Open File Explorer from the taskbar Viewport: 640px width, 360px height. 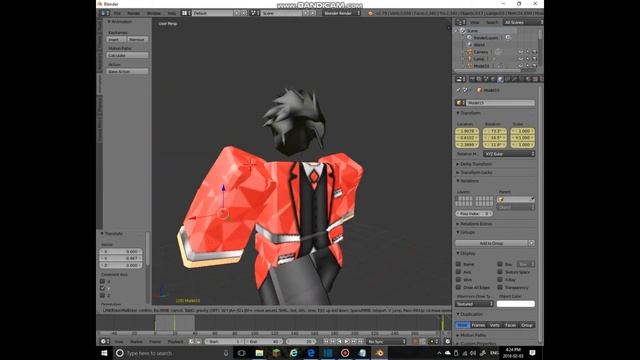coord(259,353)
